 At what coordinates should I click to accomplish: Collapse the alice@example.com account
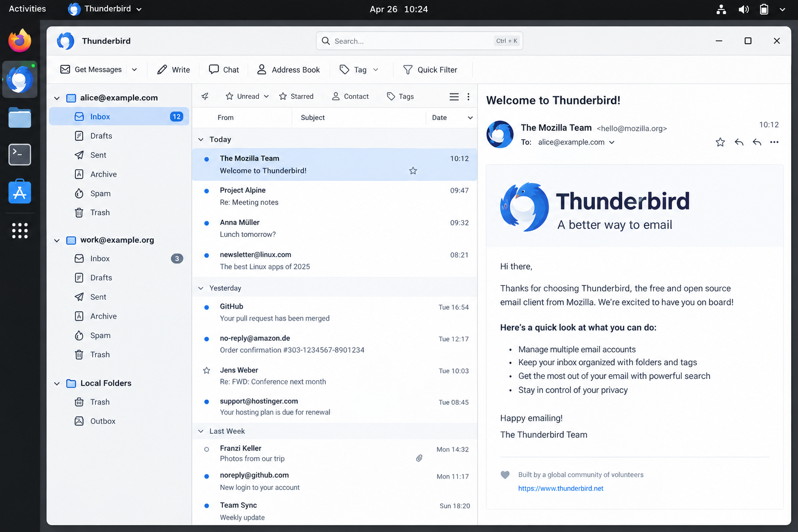pyautogui.click(x=57, y=98)
